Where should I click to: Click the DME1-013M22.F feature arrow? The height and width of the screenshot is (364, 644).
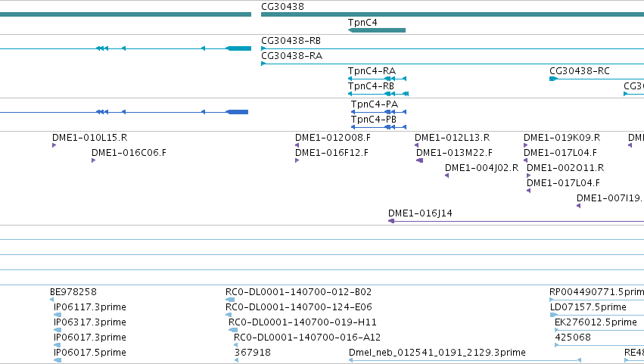pyautogui.click(x=419, y=160)
